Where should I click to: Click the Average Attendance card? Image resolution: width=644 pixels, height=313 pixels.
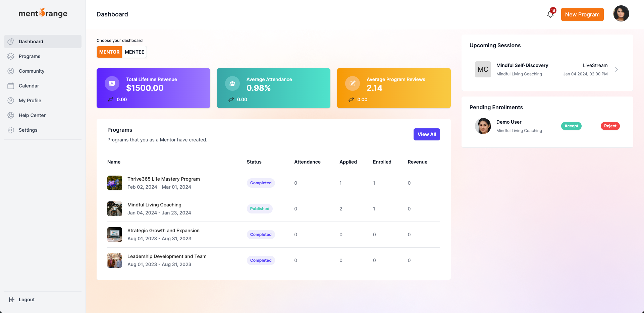pyautogui.click(x=274, y=88)
